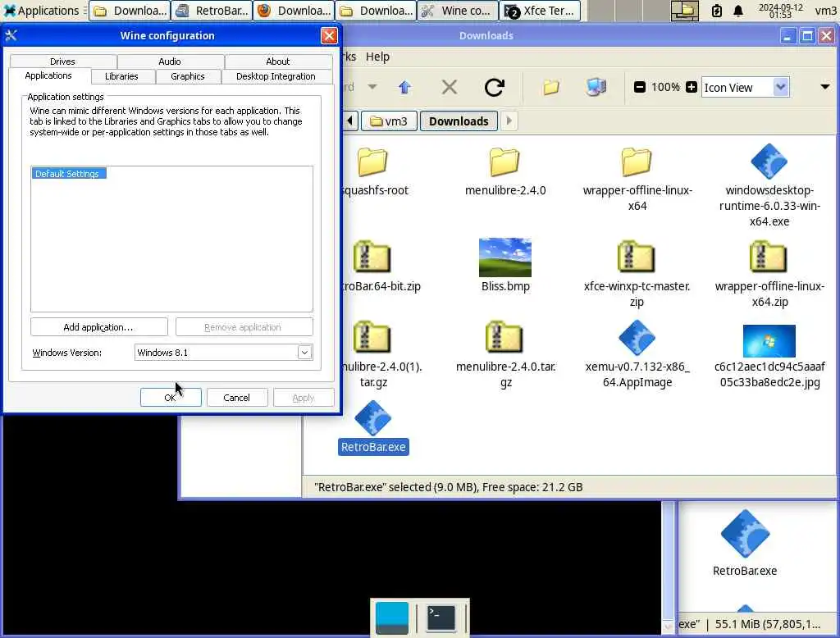Switch to the Desktop Integration tab
This screenshot has width=840, height=638.
coord(276,76)
